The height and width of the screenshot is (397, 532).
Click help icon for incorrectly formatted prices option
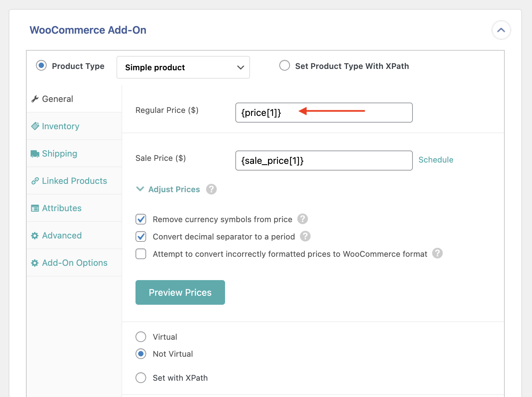pos(437,253)
